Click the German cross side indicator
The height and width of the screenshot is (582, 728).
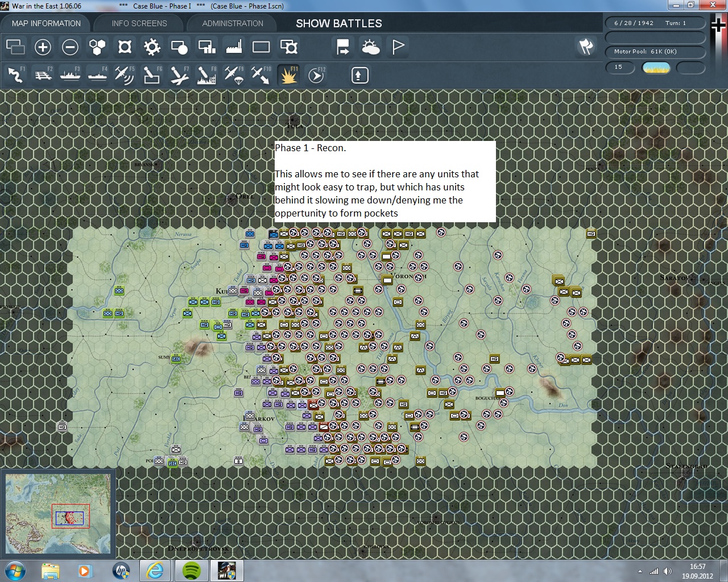click(x=718, y=26)
